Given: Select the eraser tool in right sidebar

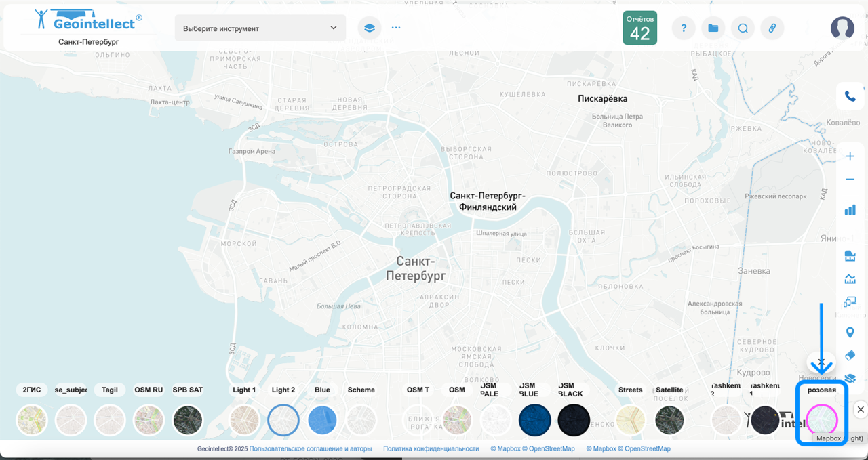Looking at the screenshot, I should [850, 356].
